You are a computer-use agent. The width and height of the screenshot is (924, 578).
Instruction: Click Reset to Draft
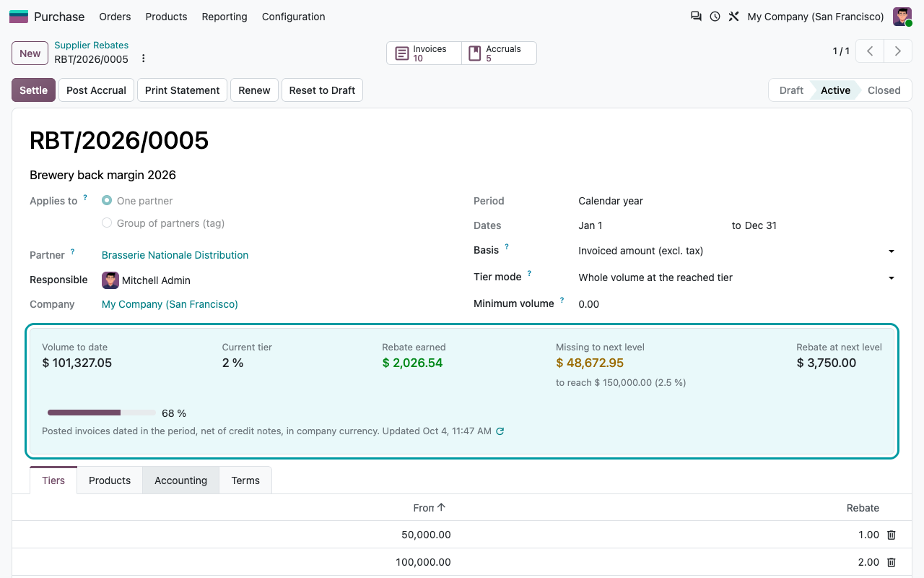tap(322, 90)
